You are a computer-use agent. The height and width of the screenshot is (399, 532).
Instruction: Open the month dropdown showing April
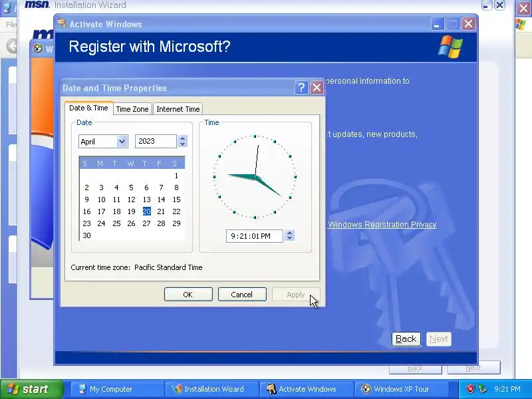click(122, 141)
